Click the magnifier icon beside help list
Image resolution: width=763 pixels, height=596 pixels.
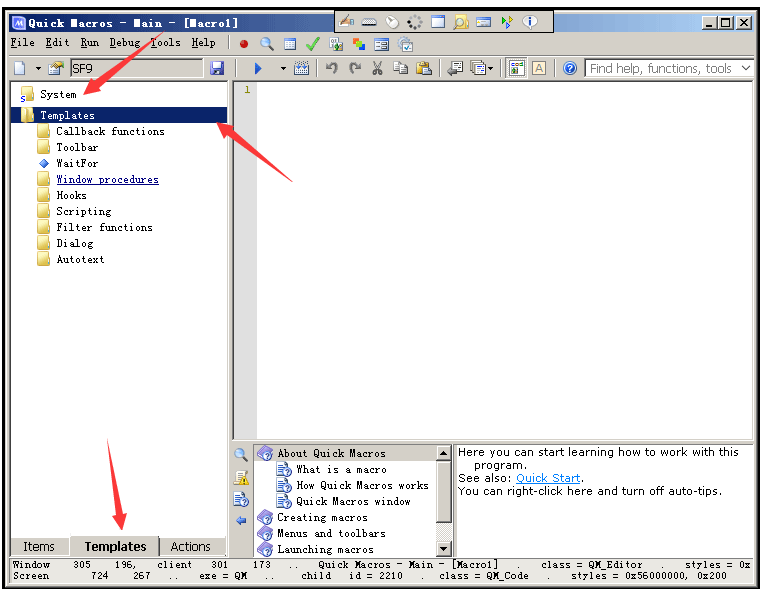click(x=241, y=455)
